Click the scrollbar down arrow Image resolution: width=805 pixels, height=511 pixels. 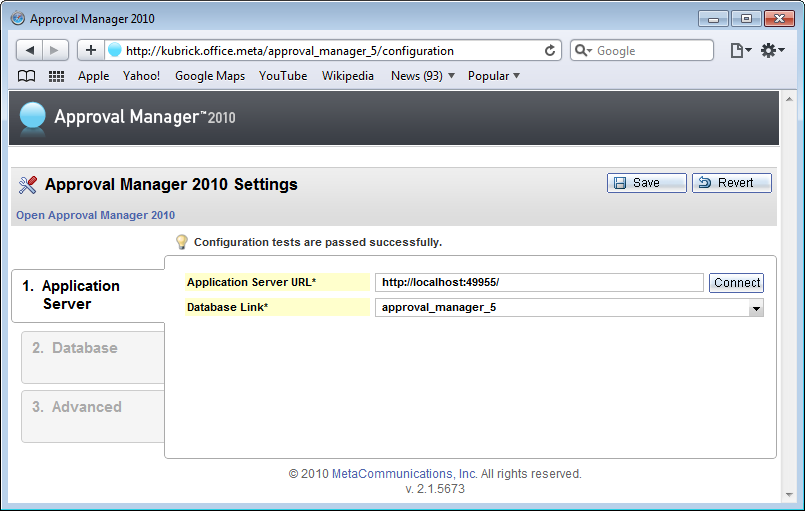coord(789,495)
